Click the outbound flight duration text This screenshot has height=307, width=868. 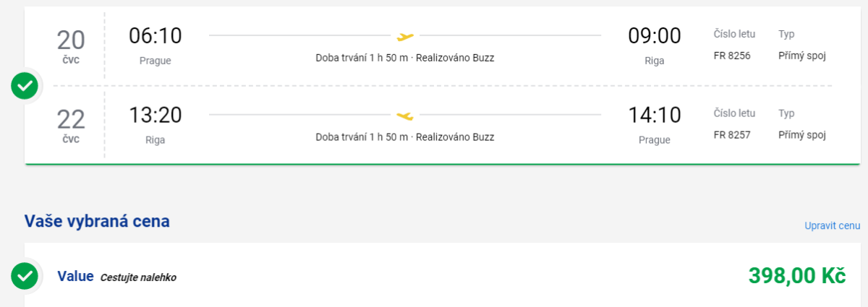coord(362,58)
